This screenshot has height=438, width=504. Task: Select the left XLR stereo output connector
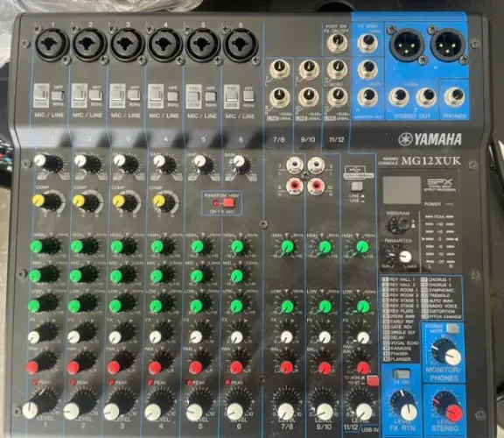click(x=406, y=45)
